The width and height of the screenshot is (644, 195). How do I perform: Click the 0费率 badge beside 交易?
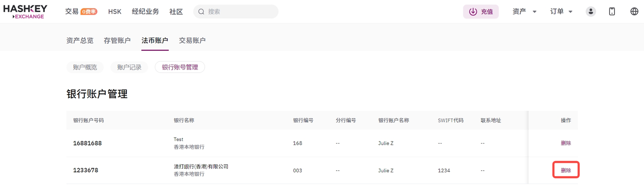[x=89, y=12]
